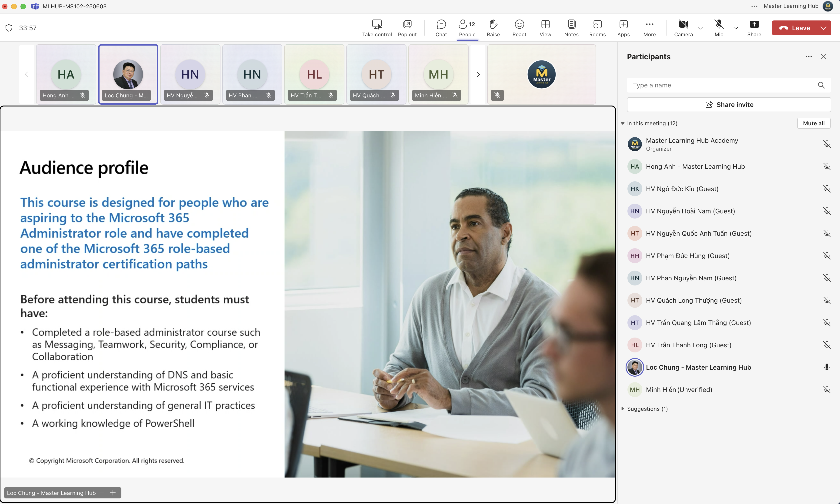Click Loc Chung avatar in participants list
Screen dimensions: 840x504
click(x=634, y=368)
